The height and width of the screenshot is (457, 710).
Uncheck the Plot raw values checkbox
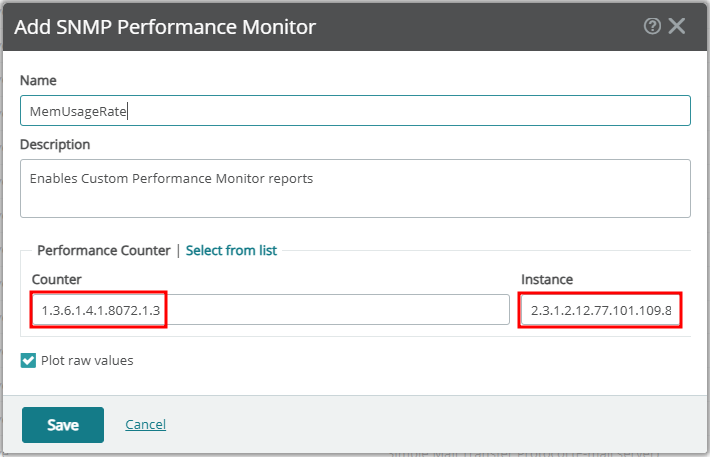coord(28,361)
